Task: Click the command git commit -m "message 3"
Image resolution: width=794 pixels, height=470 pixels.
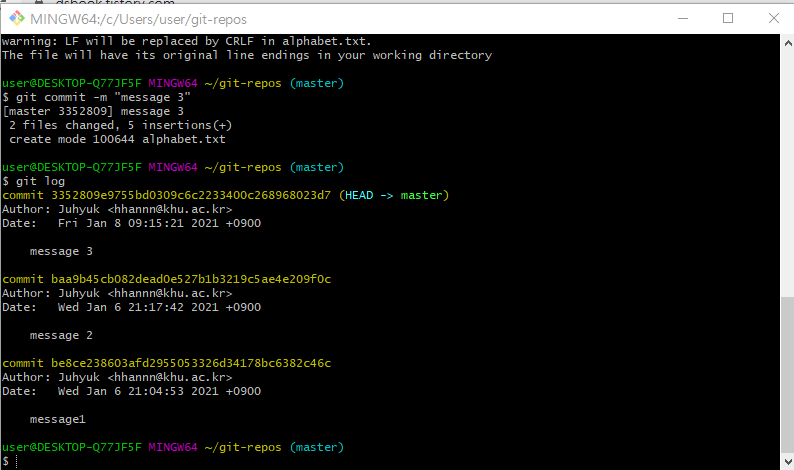Action: click(x=103, y=97)
